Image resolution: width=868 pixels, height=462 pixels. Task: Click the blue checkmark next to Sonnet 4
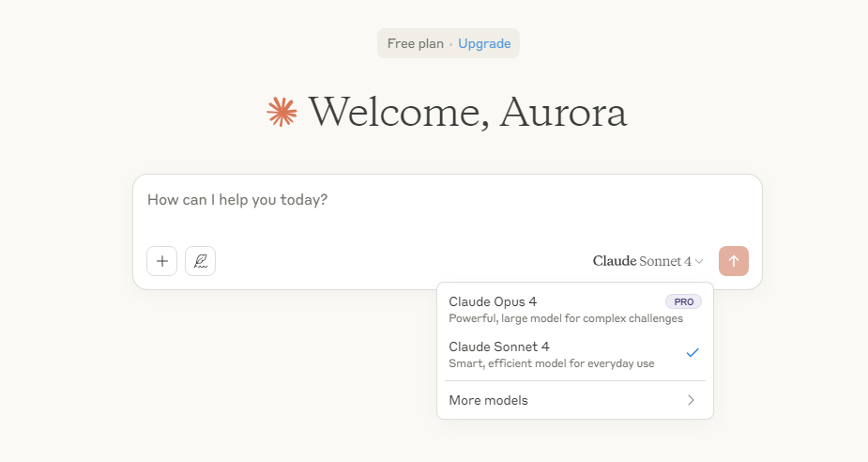(693, 352)
